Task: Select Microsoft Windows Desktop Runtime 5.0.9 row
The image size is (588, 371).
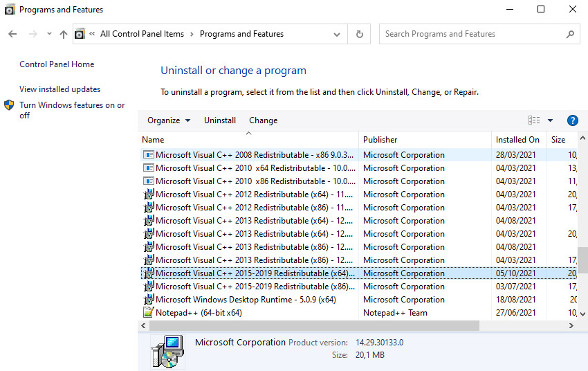Action: [x=359, y=299]
